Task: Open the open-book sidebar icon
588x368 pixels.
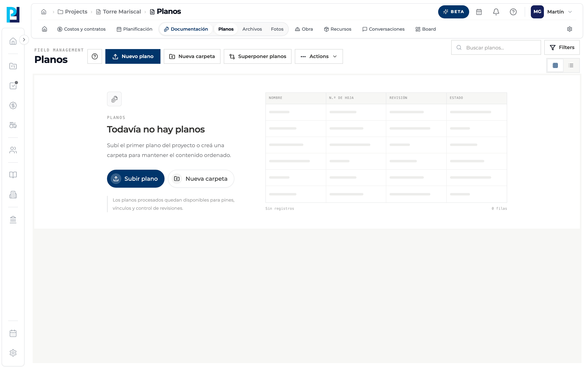Action: [13, 175]
